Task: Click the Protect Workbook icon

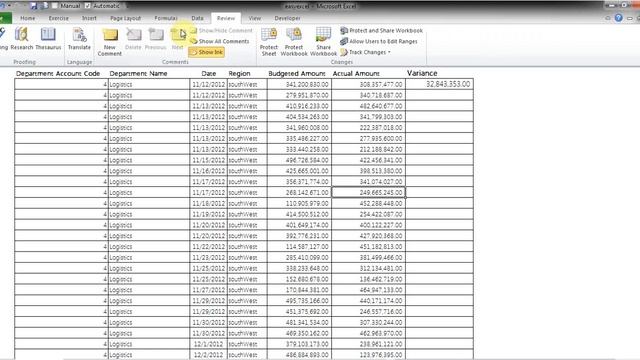Action: tap(294, 42)
